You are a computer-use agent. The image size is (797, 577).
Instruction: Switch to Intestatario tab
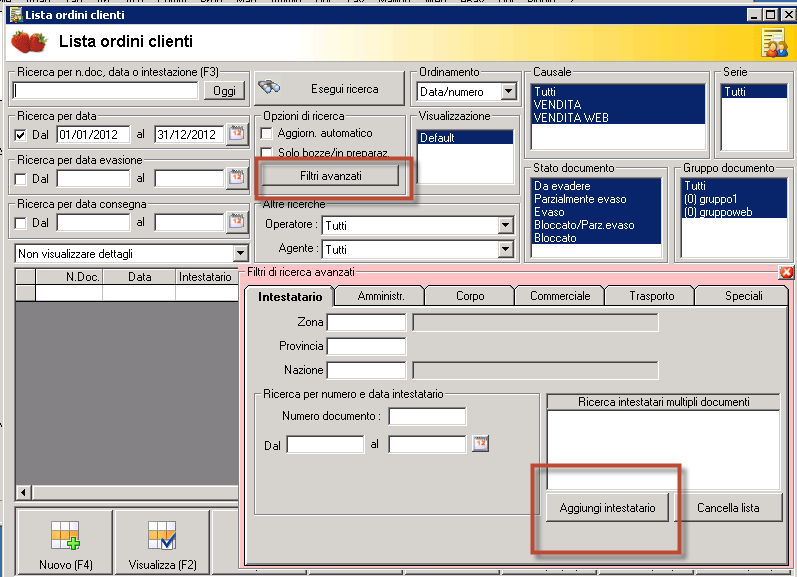coord(290,297)
